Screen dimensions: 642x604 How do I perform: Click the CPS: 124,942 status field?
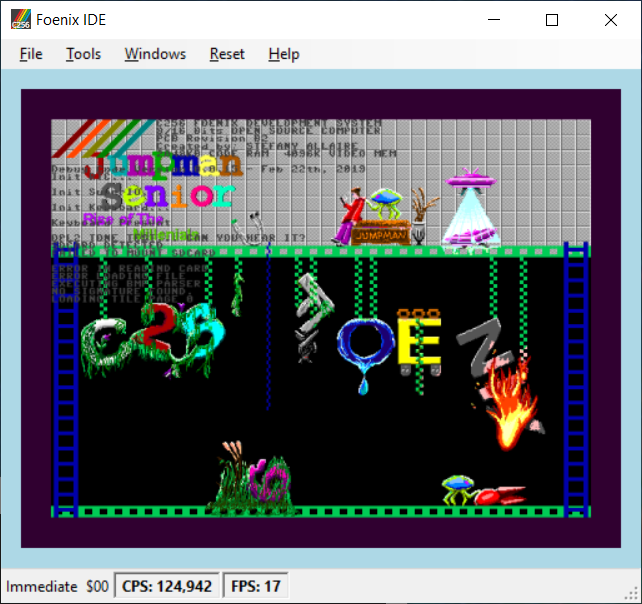coord(167,586)
